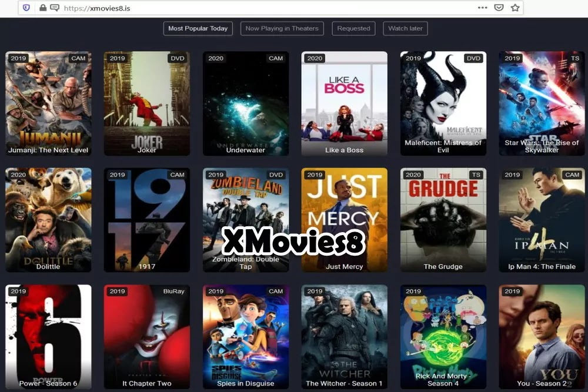This screenshot has height=392, width=588.
Task: Click the xmovies8.is address bar URL
Action: point(97,8)
